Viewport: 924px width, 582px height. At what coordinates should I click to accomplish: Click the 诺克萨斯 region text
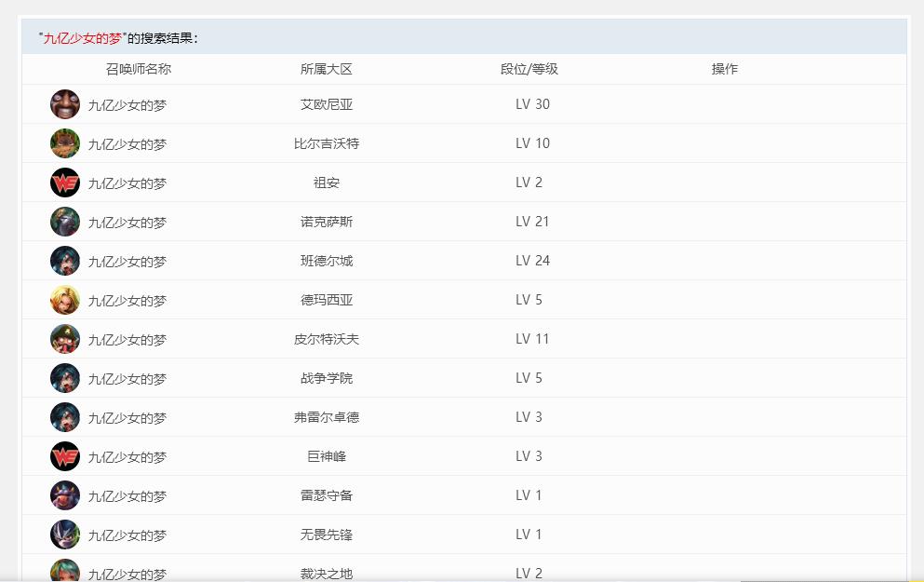coord(327,222)
